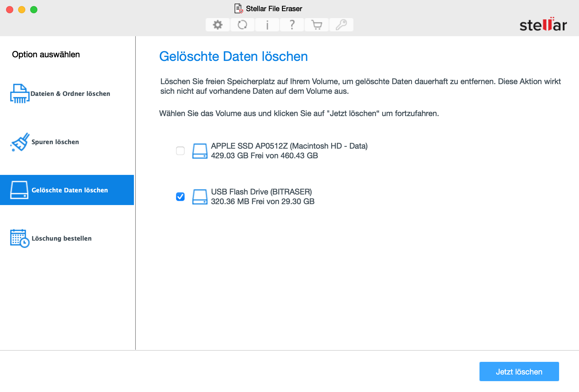Click the broom icon for Spuren löschen
579x392 pixels.
[x=20, y=142]
